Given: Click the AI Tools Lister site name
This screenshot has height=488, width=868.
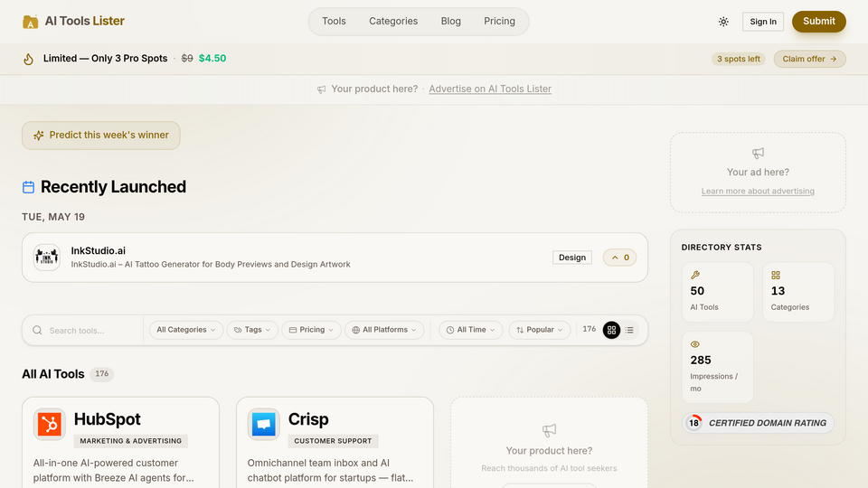Looking at the screenshot, I should [85, 21].
